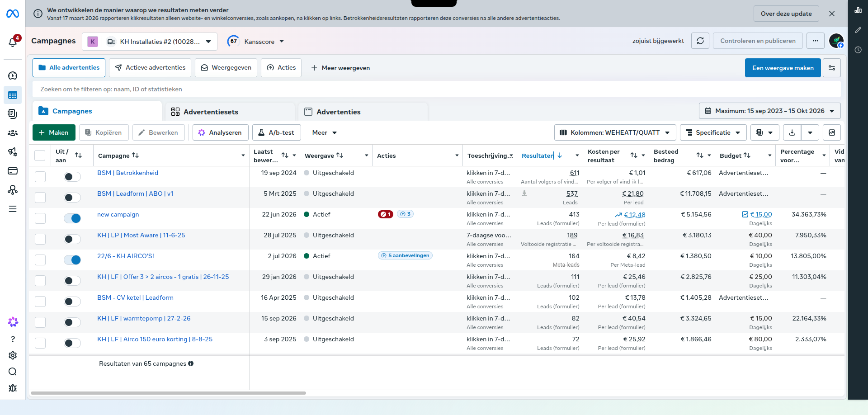The image size is (868, 415).
Task: Tick the select-all checkbox in table header
Action: (x=40, y=156)
